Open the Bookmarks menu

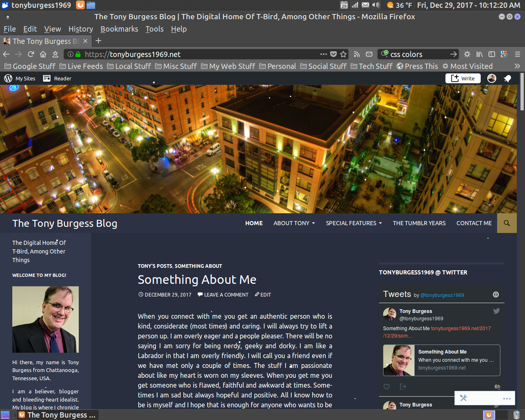[119, 29]
